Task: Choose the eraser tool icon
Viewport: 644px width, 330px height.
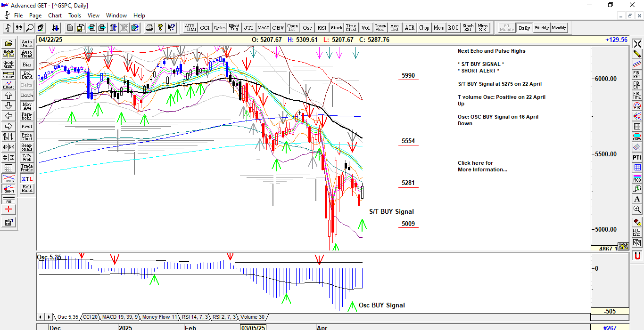Action: 637,222
